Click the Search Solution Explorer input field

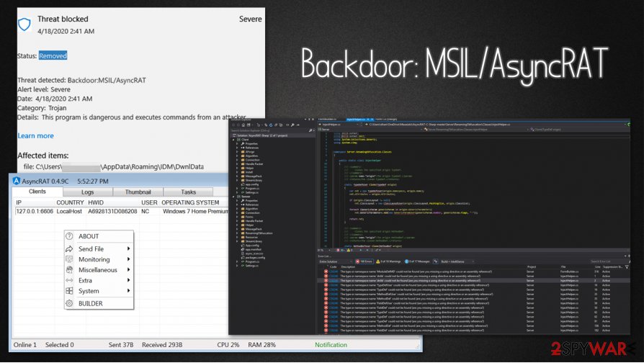tap(268, 130)
